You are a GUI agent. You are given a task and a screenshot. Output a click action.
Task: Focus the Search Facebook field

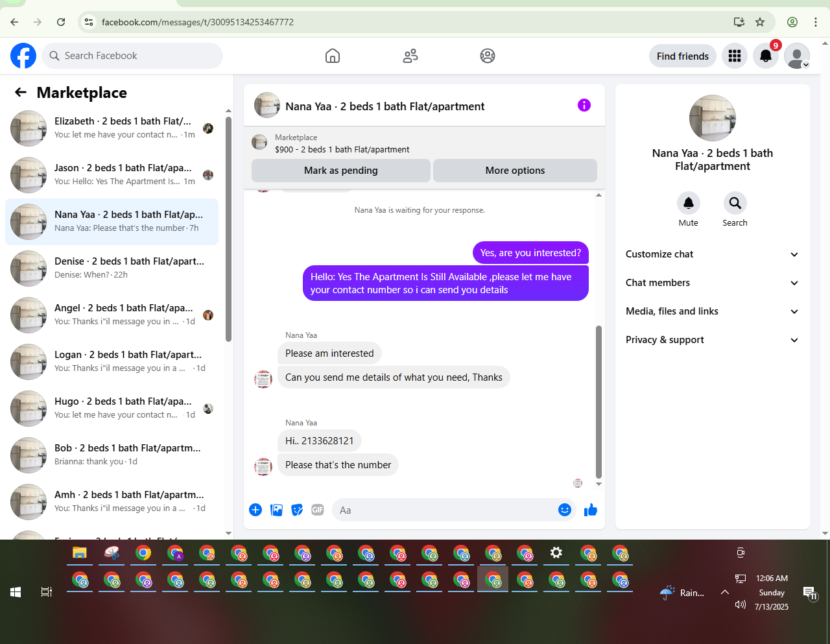[132, 56]
